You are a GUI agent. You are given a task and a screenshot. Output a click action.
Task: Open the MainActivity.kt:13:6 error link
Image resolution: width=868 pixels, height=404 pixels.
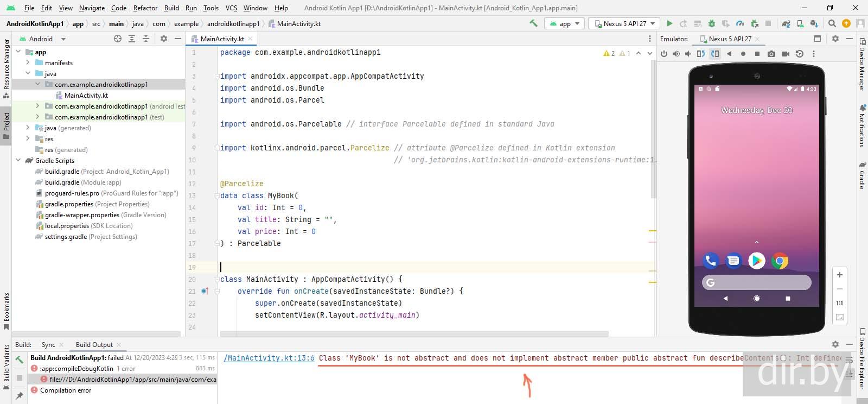coord(269,358)
